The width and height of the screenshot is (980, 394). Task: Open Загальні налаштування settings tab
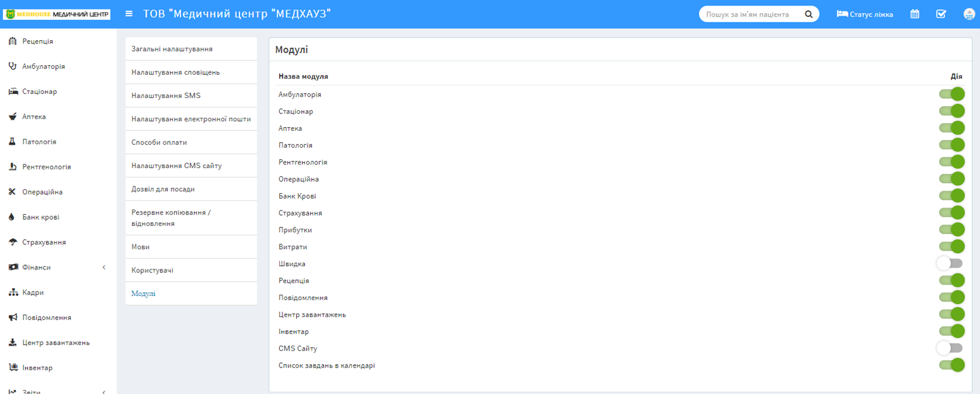point(191,49)
